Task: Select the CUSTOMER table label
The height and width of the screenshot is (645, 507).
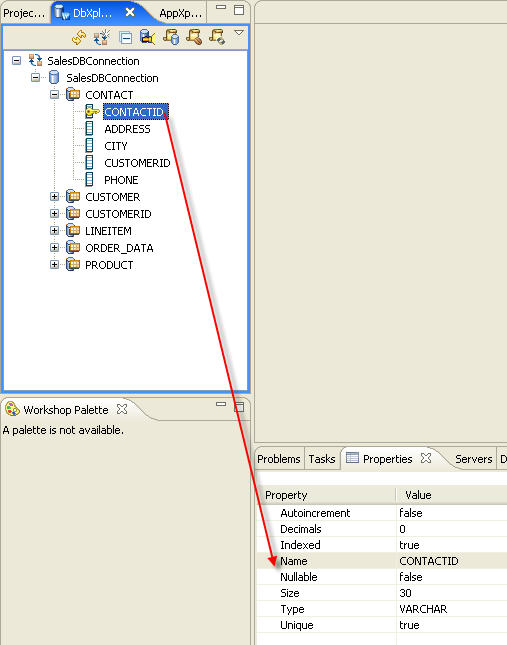Action: (x=113, y=197)
